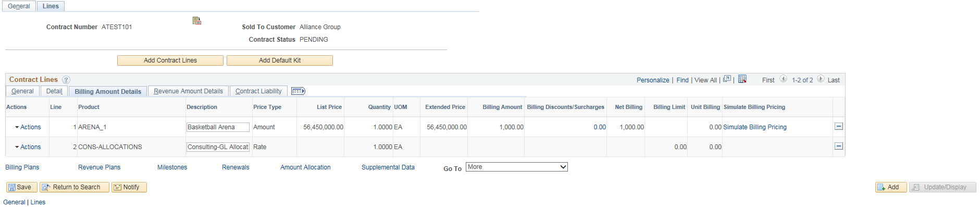This screenshot has height=207, width=980.
Task: Click the bottom General footer link
Action: (x=14, y=202)
